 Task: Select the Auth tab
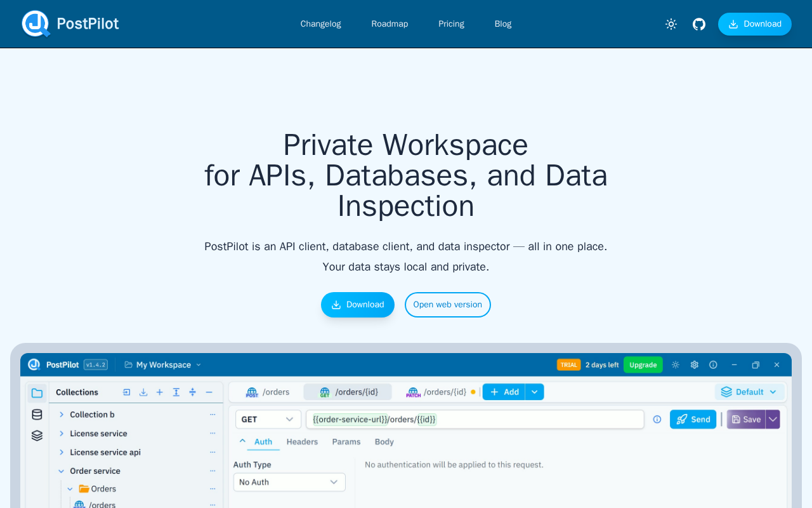[x=263, y=442]
